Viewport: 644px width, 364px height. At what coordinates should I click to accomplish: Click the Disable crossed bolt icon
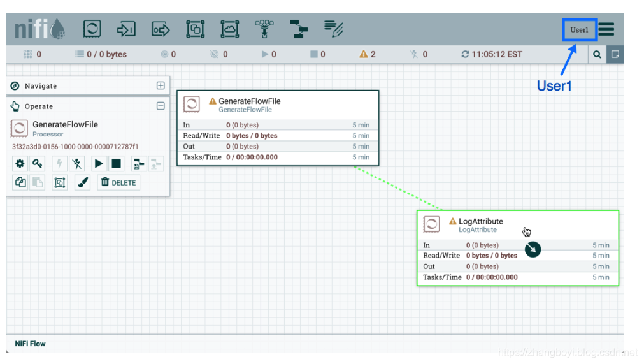(x=77, y=163)
